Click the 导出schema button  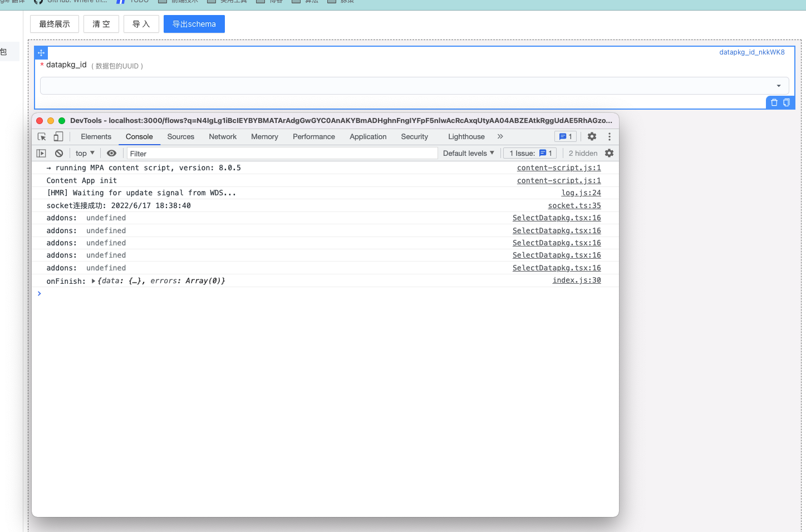[194, 24]
